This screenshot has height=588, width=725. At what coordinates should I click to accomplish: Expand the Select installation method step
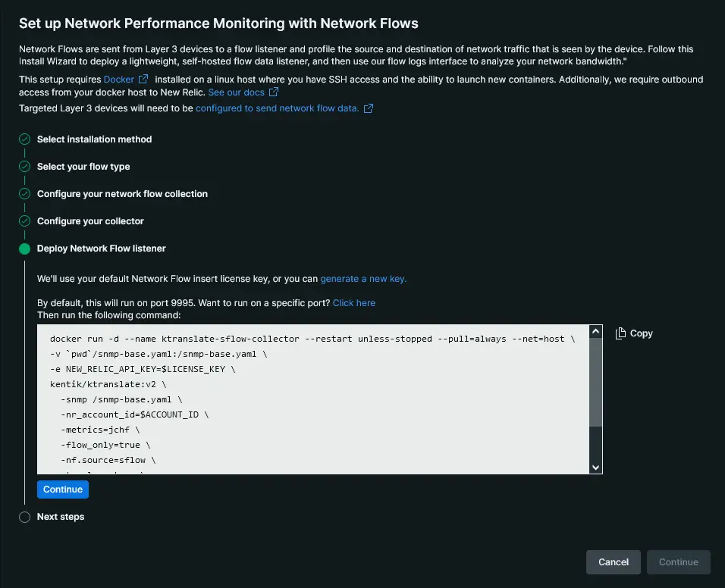94,139
